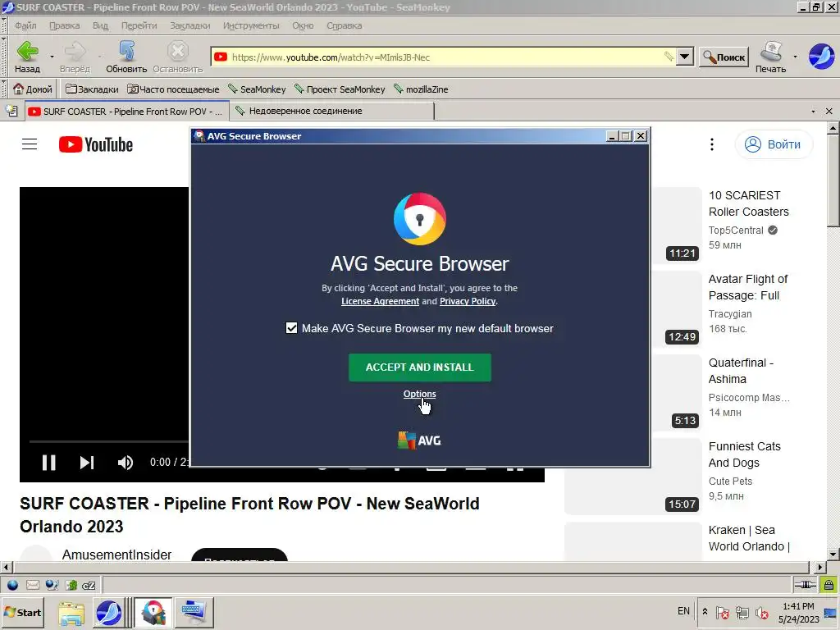Select the SURF COASTER tab

pos(126,111)
